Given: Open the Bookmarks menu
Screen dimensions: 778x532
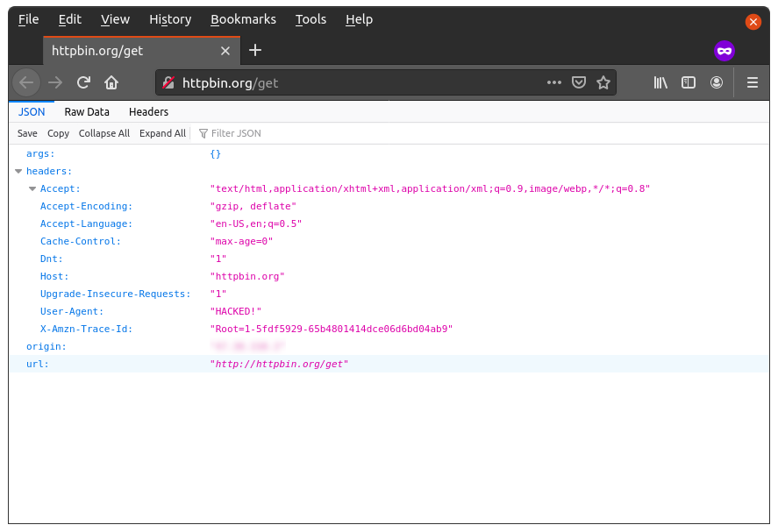Looking at the screenshot, I should [243, 19].
